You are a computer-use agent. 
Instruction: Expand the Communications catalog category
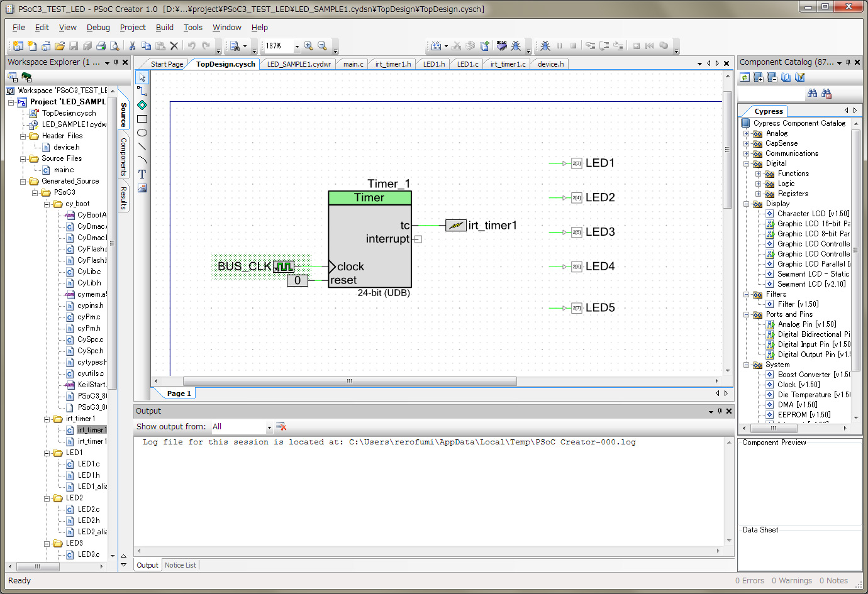[746, 153]
